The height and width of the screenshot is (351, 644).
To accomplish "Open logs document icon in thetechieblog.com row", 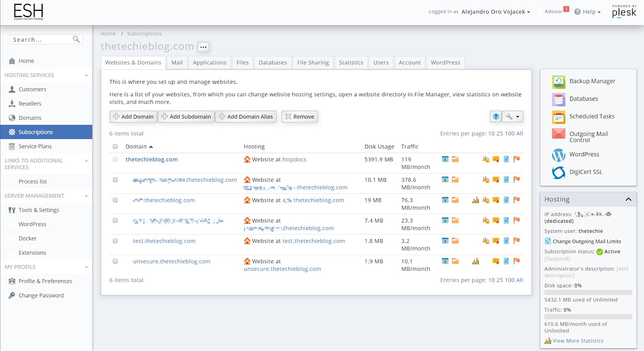I will (x=506, y=159).
